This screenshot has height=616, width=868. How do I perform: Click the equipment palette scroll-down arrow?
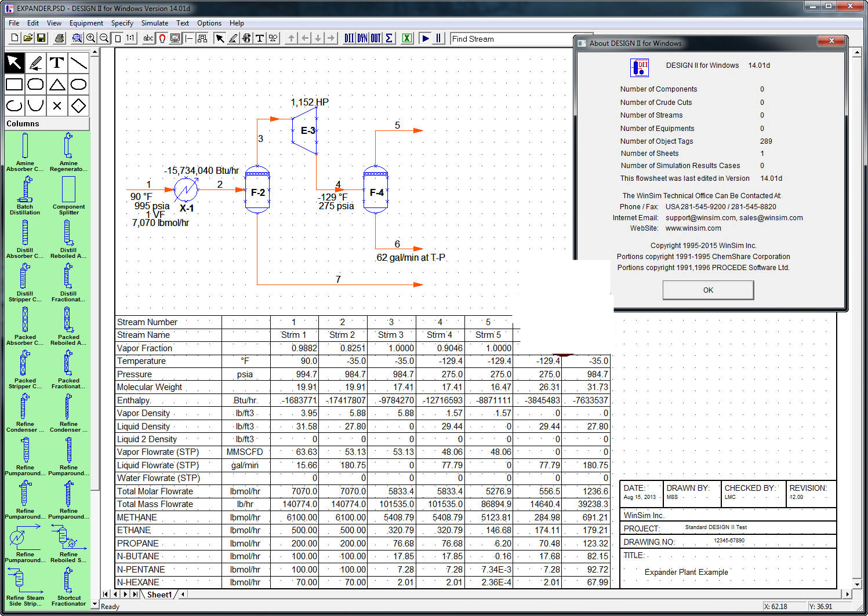pos(95,604)
